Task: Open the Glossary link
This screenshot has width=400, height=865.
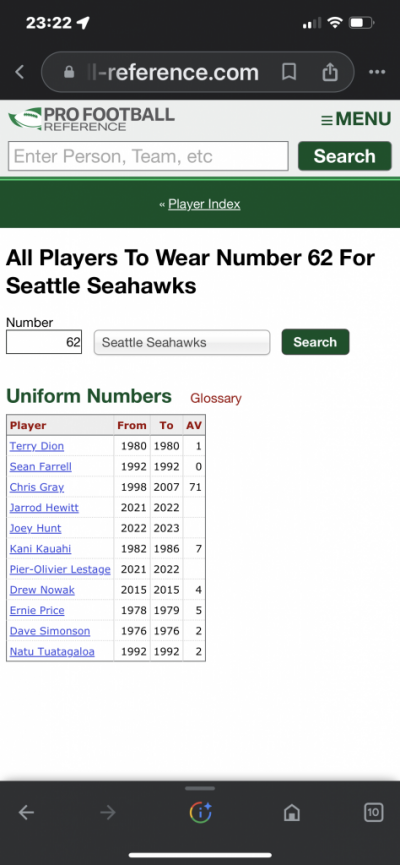Action: coord(216,398)
